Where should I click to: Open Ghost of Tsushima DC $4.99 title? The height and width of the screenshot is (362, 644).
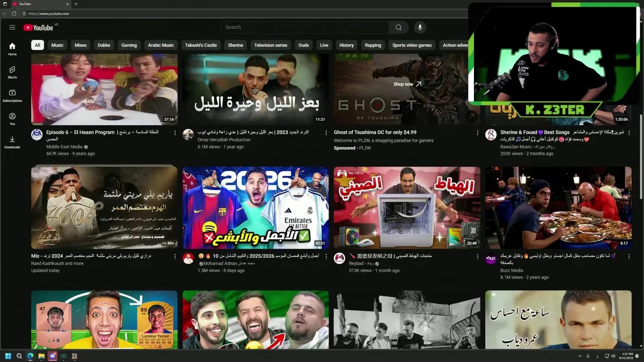tap(375, 132)
